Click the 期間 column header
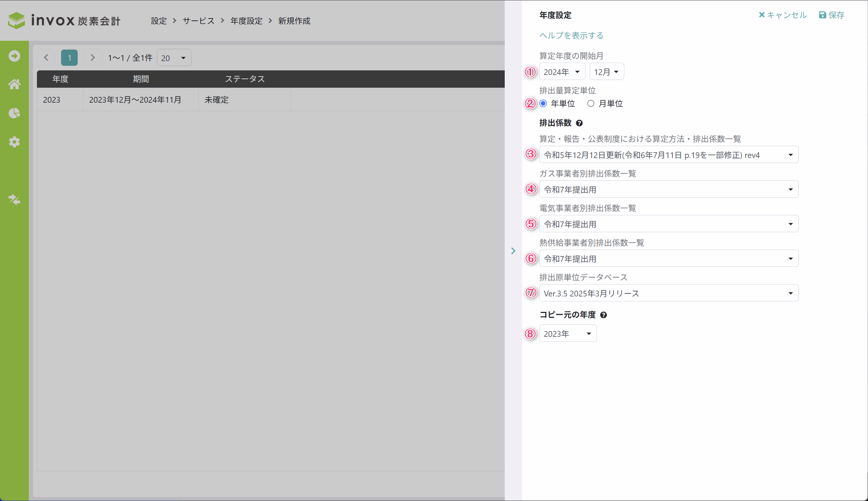Screen dimensions: 868x501 (141, 79)
